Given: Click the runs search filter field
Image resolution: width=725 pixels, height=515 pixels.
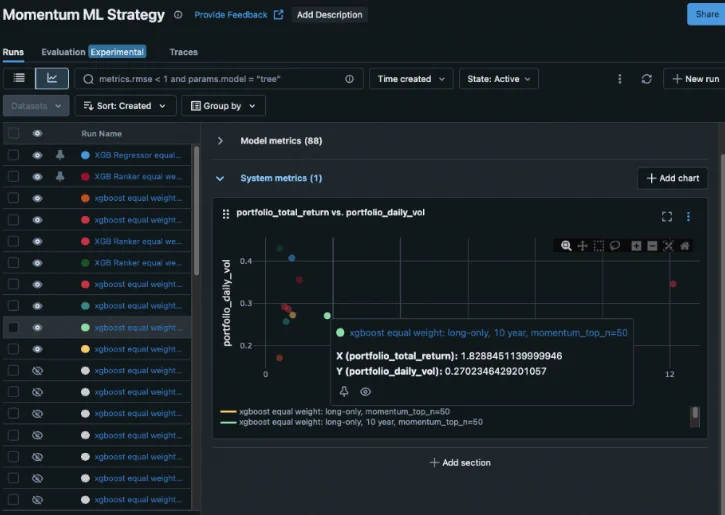Looking at the screenshot, I should [219, 79].
